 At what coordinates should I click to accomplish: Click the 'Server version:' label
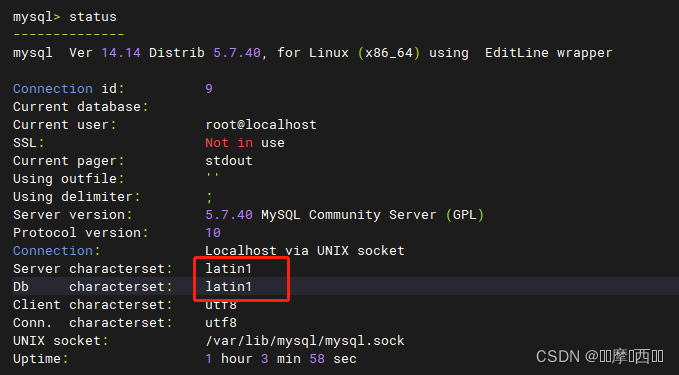pos(72,215)
